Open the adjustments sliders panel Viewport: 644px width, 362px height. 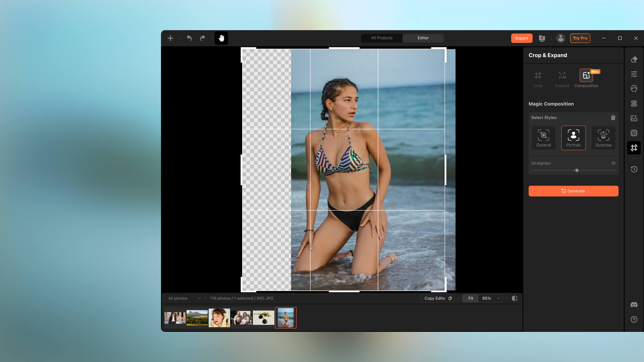[x=634, y=74]
